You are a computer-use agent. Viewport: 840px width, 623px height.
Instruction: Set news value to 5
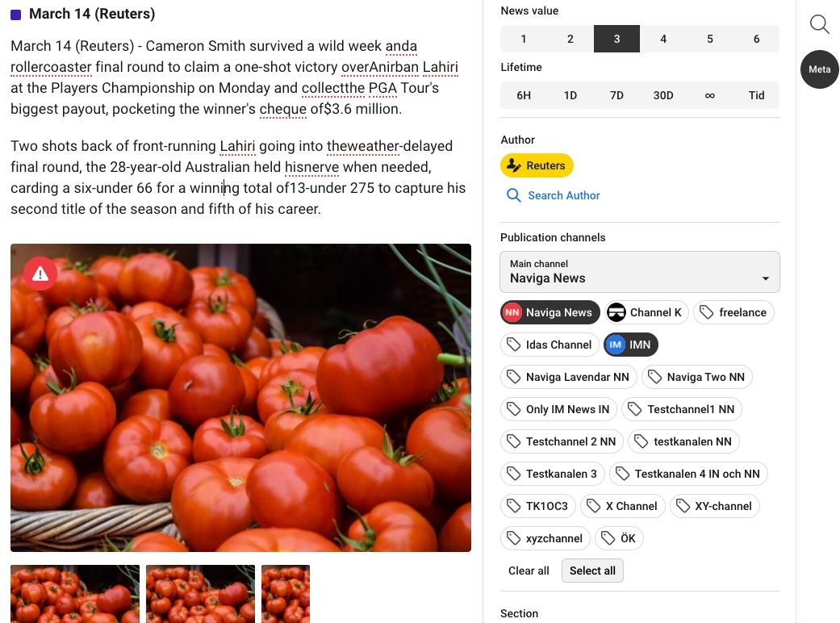point(710,39)
